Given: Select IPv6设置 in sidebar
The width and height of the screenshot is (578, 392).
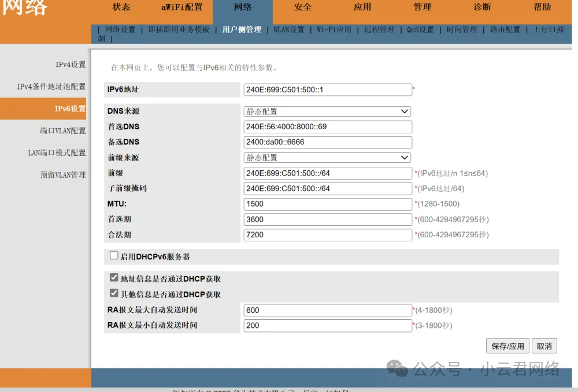Looking at the screenshot, I should [43, 109].
